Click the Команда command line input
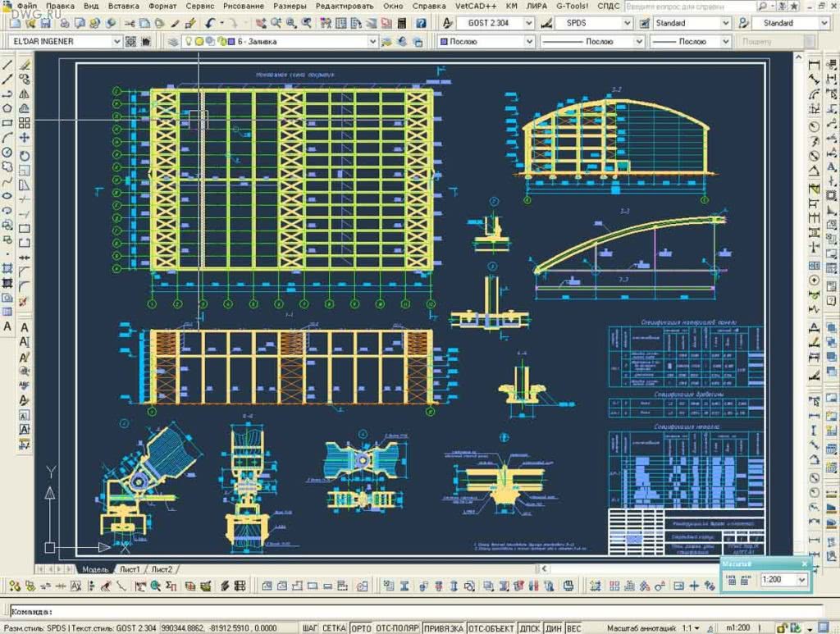Screen dimensions: 840x634 (x=410, y=611)
